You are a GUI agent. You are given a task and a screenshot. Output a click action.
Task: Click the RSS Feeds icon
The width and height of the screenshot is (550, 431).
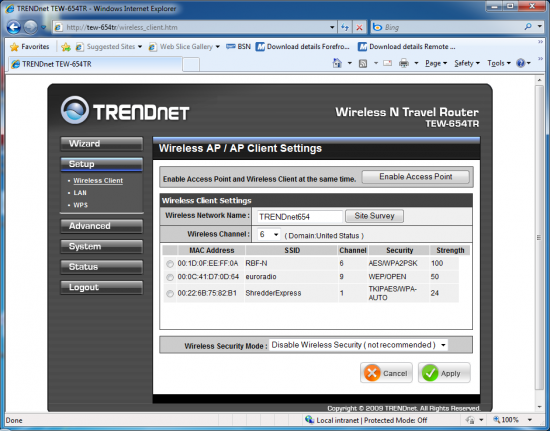(x=363, y=63)
